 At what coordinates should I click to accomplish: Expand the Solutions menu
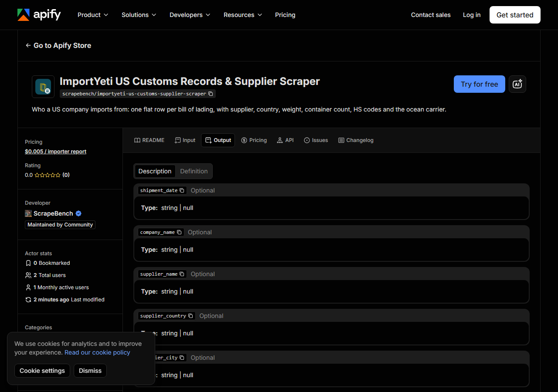click(x=139, y=15)
